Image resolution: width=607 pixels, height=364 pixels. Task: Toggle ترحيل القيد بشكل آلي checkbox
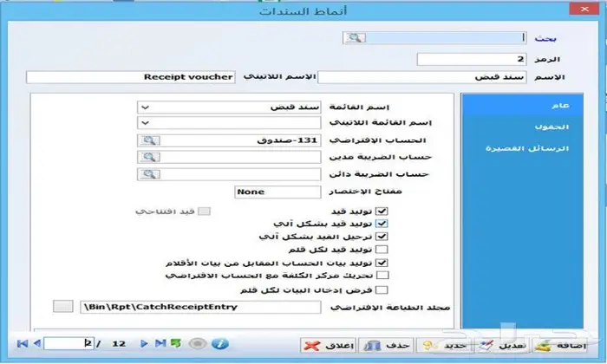pyautogui.click(x=382, y=237)
